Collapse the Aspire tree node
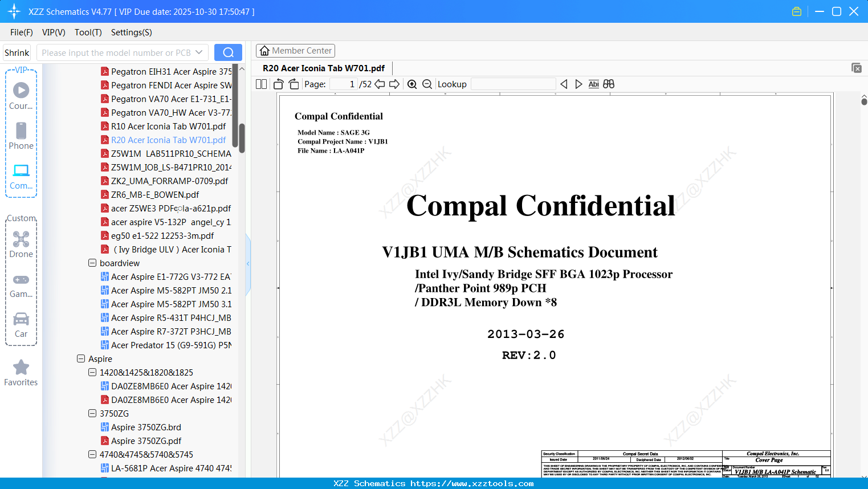Screen dimensions: 868x489 pyautogui.click(x=81, y=358)
